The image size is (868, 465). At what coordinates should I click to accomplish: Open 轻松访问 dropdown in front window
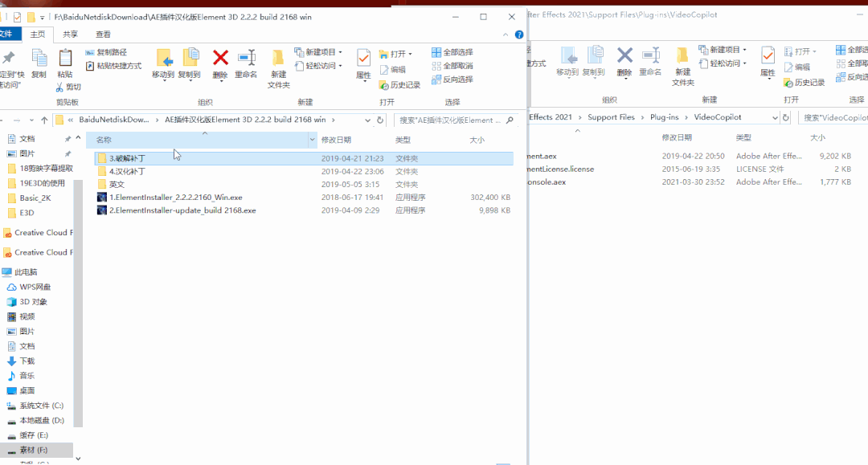click(318, 66)
